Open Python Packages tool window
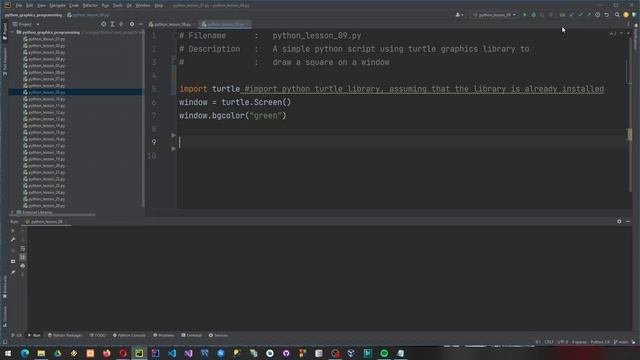The height and width of the screenshot is (360, 640). click(x=65, y=335)
